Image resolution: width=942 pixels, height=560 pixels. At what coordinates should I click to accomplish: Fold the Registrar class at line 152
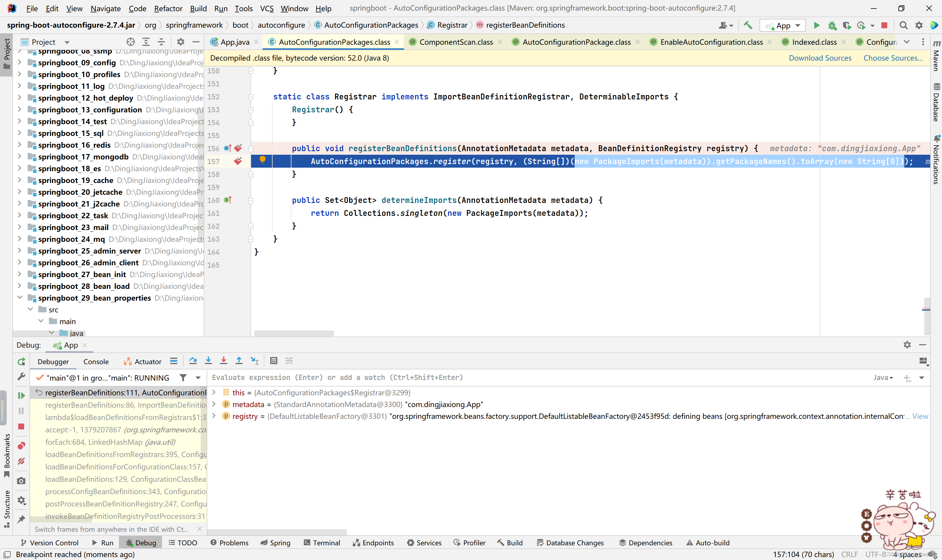(x=251, y=97)
